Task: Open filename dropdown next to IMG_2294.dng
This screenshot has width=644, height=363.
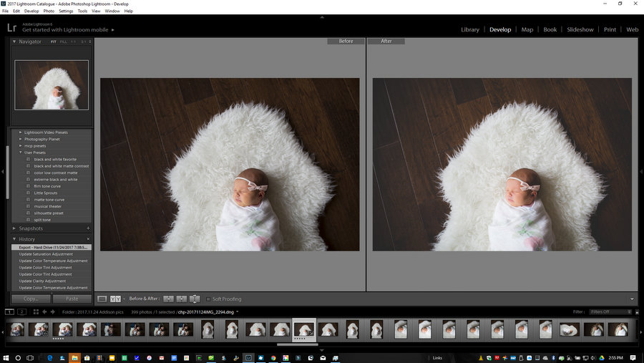Action: click(238, 312)
